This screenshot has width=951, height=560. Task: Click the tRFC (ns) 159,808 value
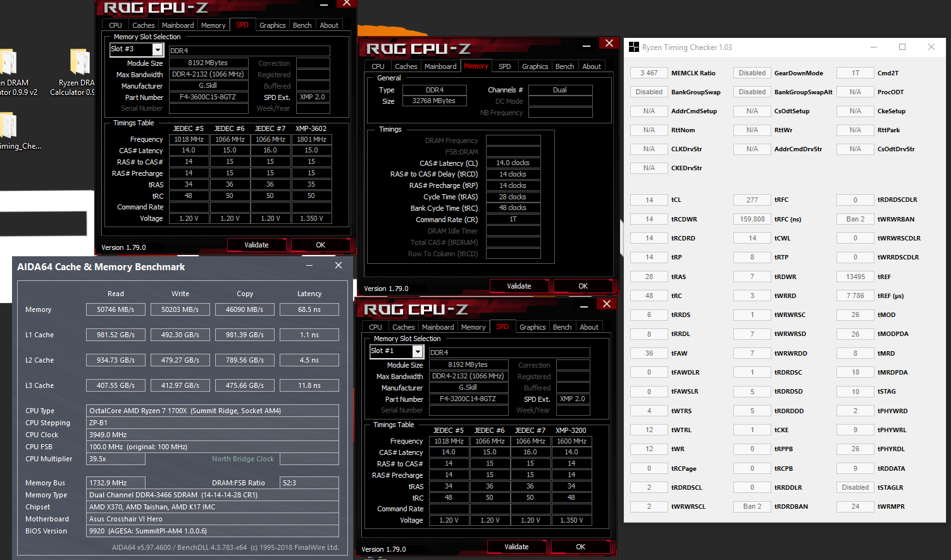click(x=752, y=219)
